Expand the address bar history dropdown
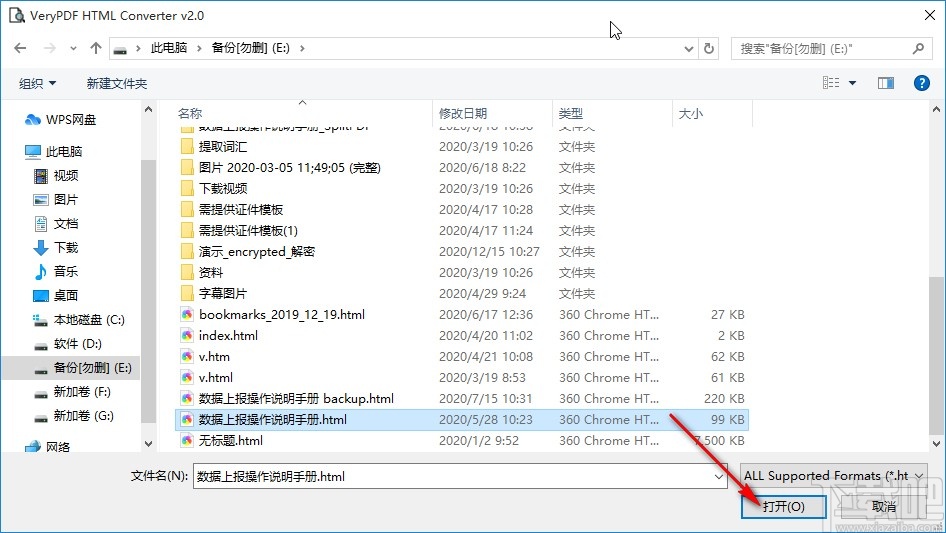Screen dimensions: 946x533 point(689,49)
